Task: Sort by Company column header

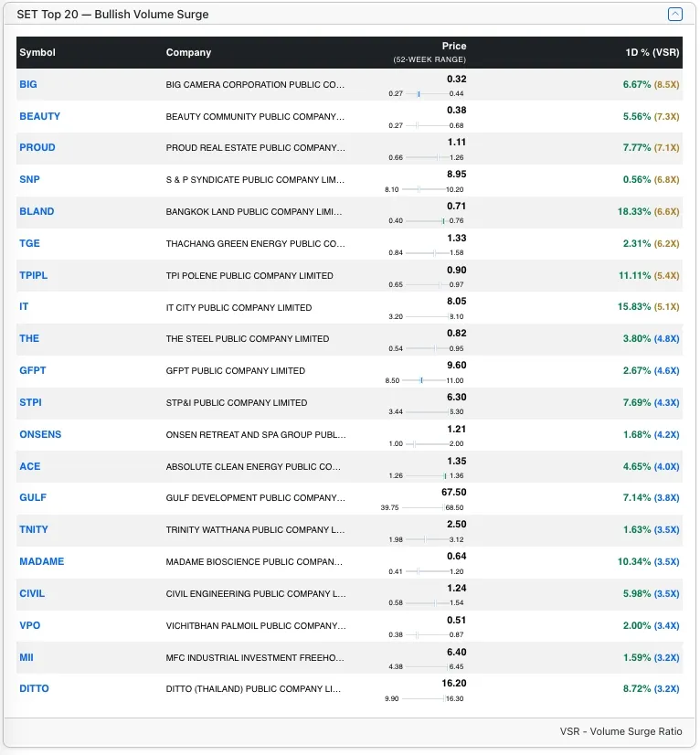Action: 188,52
